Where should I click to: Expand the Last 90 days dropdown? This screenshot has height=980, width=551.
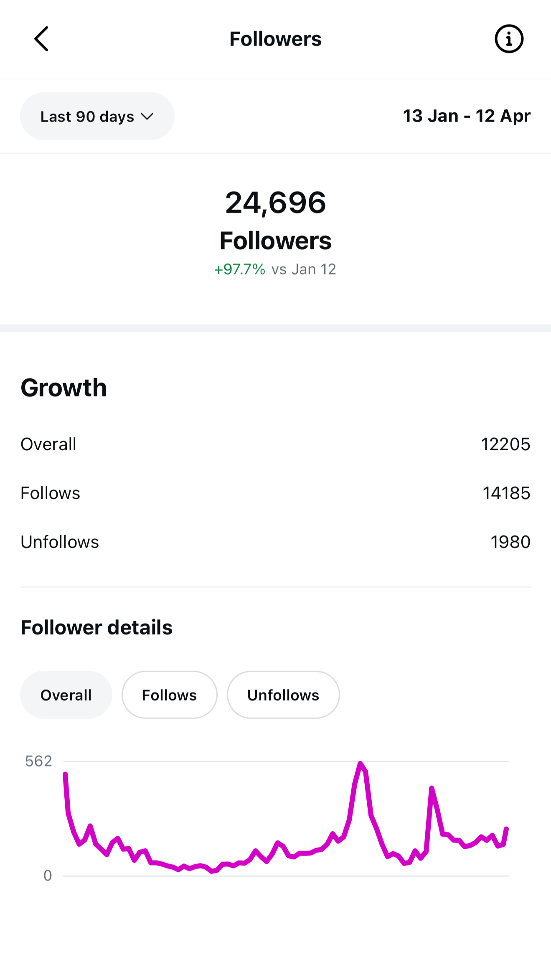pos(97,117)
